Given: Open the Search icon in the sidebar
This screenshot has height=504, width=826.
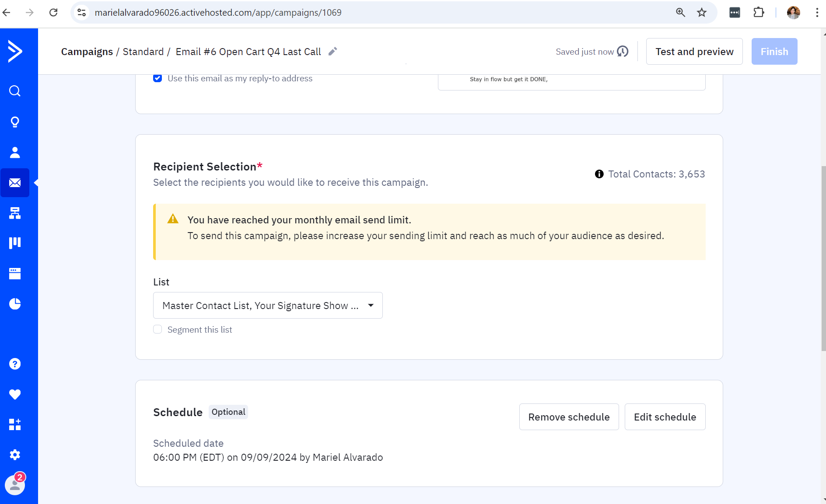Looking at the screenshot, I should click(x=15, y=91).
